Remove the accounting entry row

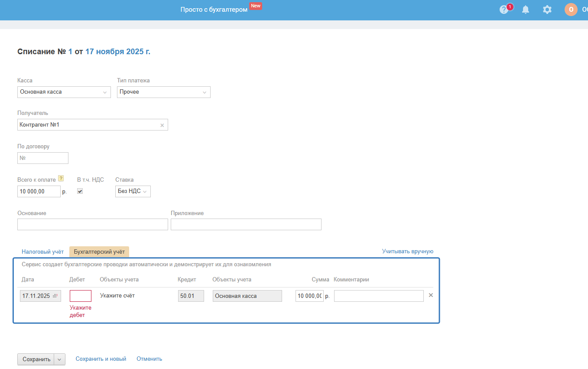click(x=431, y=295)
